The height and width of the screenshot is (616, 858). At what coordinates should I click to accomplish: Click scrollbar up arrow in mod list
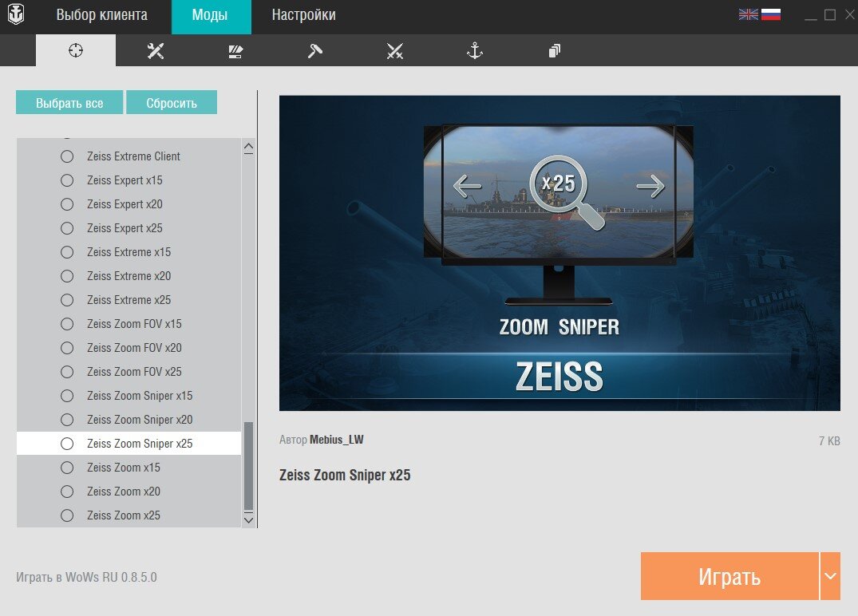coord(248,147)
